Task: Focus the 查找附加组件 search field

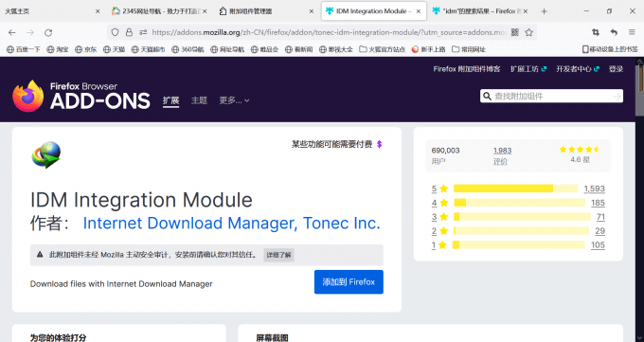Action: [x=551, y=97]
